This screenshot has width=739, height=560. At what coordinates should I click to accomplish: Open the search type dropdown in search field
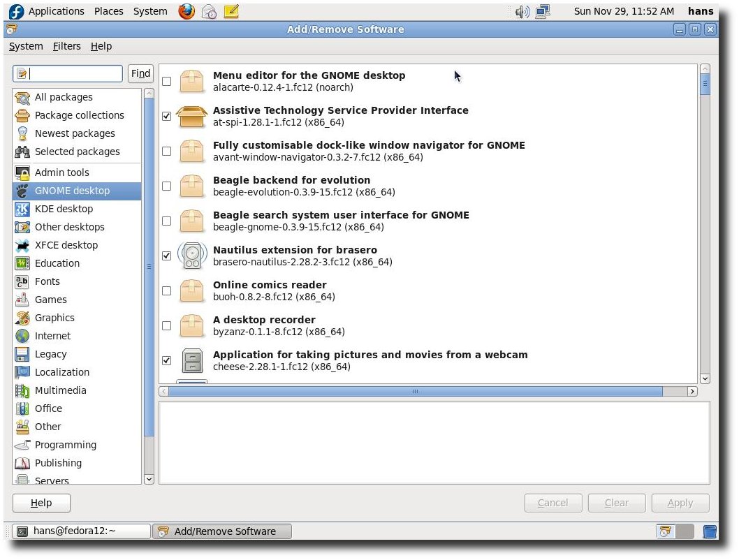(22, 74)
